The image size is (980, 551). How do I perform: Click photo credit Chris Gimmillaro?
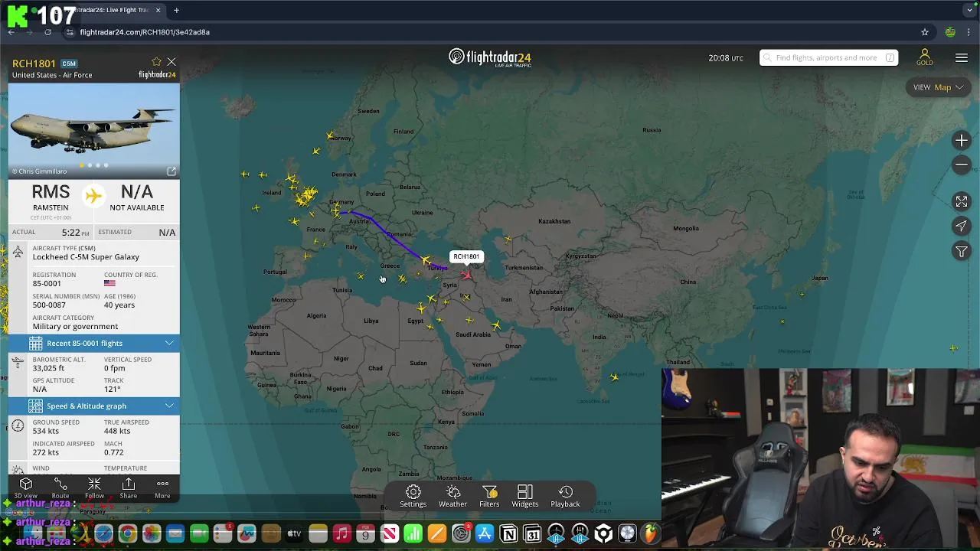[x=39, y=171]
